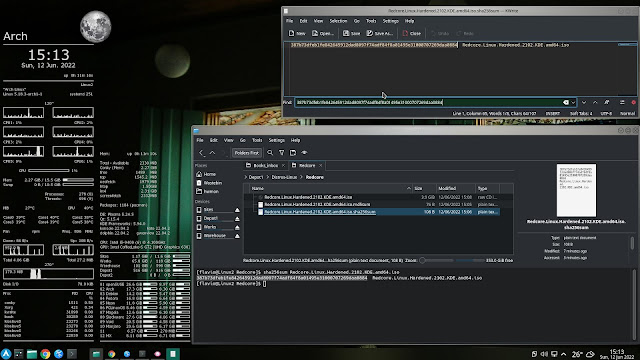640x360 pixels.
Task: Launch Chrome from the taskbar
Action: coord(45,353)
